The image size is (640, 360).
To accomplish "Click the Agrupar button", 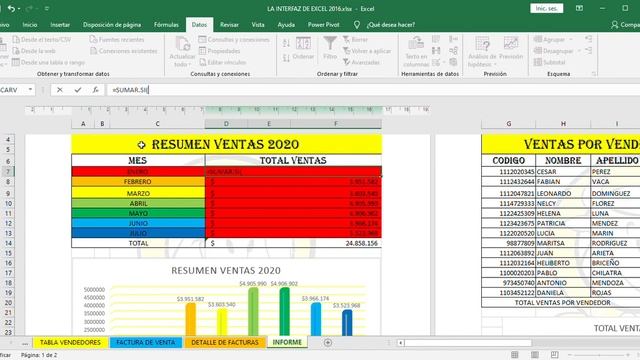I will pos(550,40).
